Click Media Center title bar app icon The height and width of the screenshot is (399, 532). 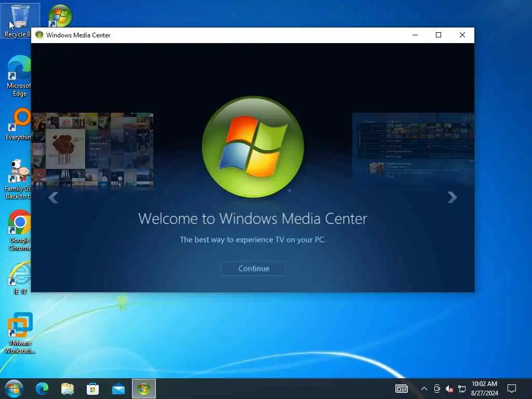tap(39, 35)
